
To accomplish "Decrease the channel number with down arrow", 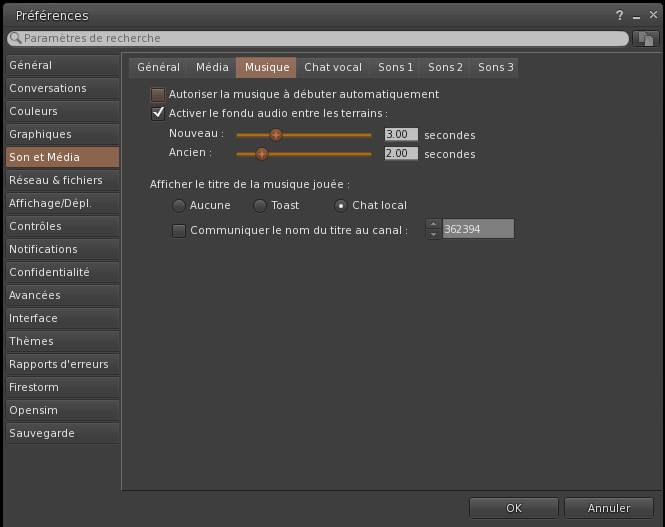I will click(433, 235).
